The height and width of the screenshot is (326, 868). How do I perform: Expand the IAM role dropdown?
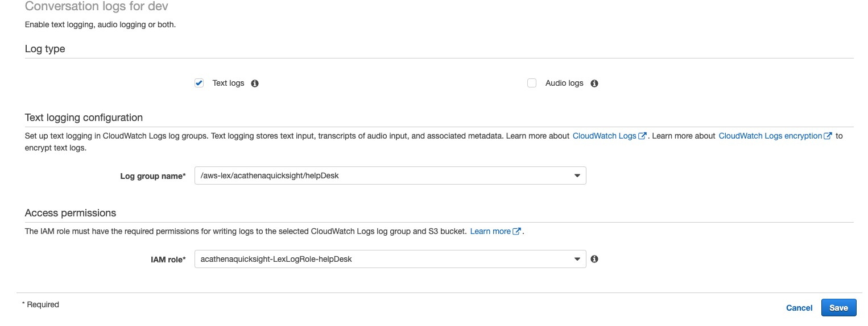pyautogui.click(x=577, y=260)
